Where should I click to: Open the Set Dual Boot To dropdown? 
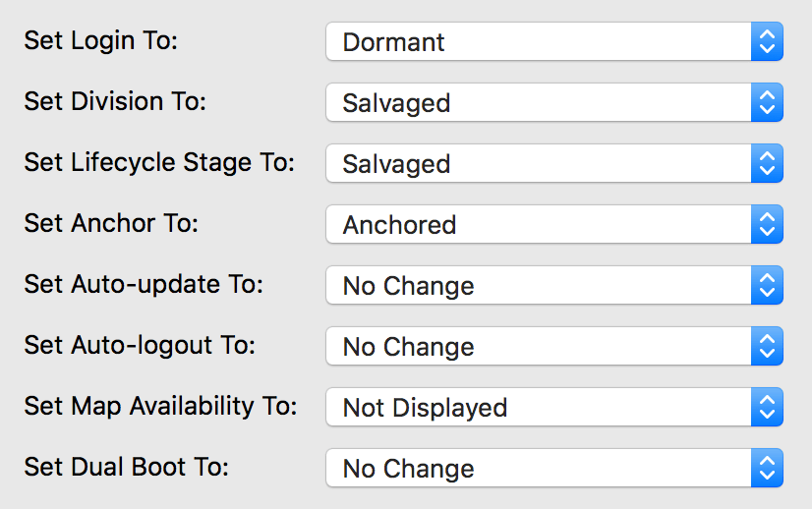(x=539, y=469)
